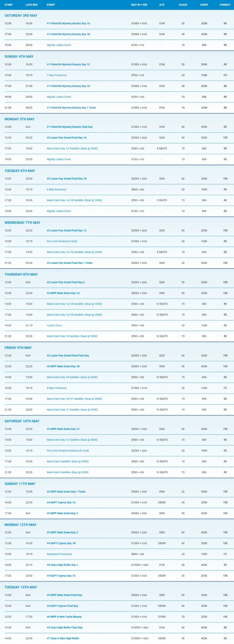
Task: Click the CLOCK column header
Action: coord(183,5)
